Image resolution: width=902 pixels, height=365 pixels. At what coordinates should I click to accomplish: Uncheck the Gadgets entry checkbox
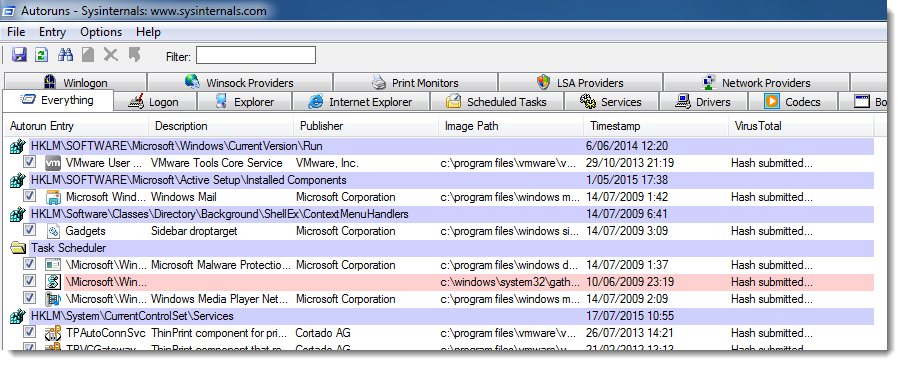(x=29, y=230)
